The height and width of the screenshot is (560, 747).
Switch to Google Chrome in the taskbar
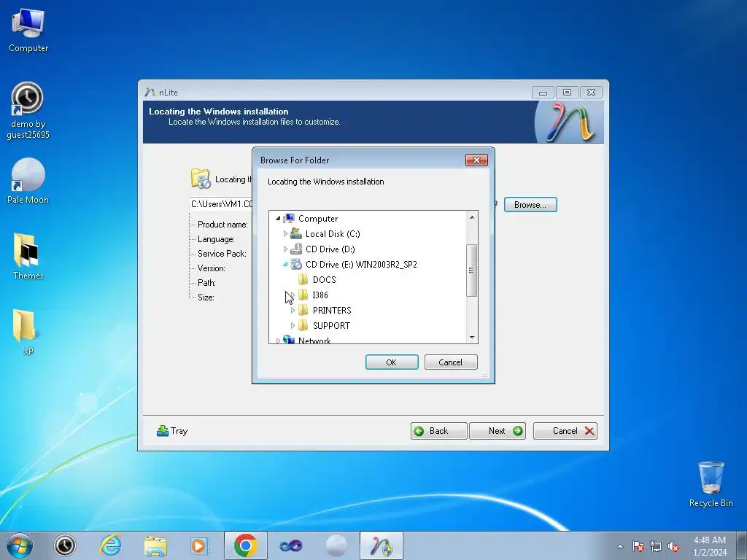245,545
